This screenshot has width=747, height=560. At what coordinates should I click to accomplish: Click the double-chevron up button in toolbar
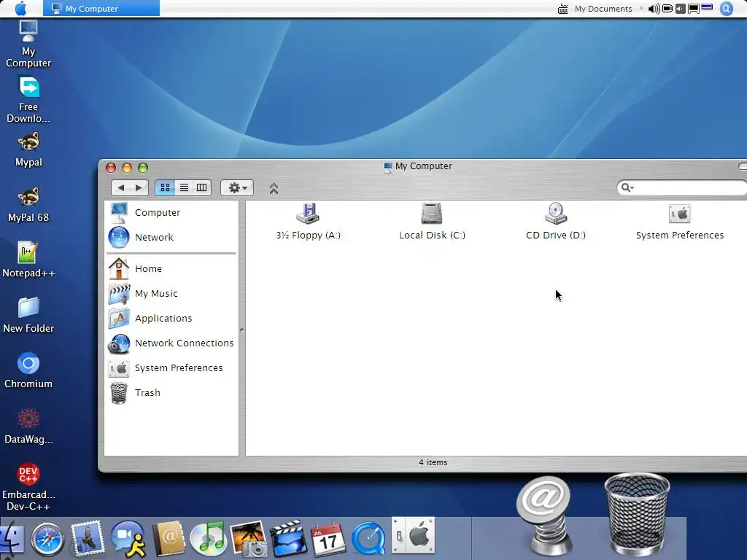274,189
